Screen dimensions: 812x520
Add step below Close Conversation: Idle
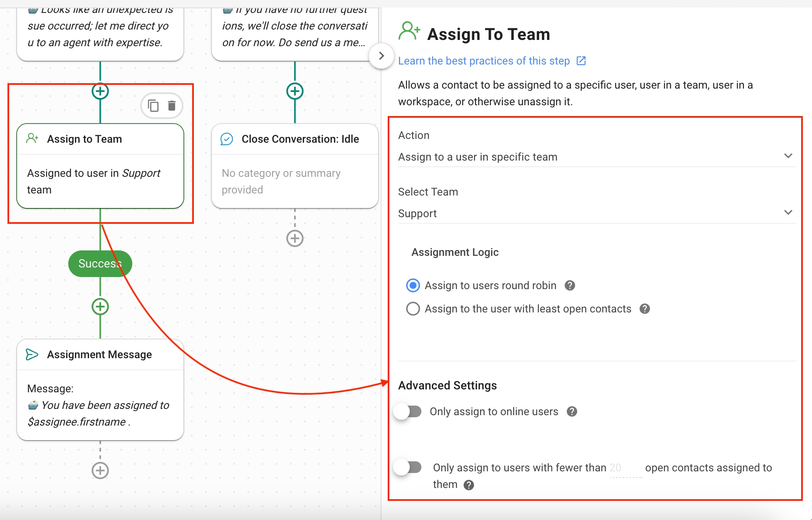point(295,238)
